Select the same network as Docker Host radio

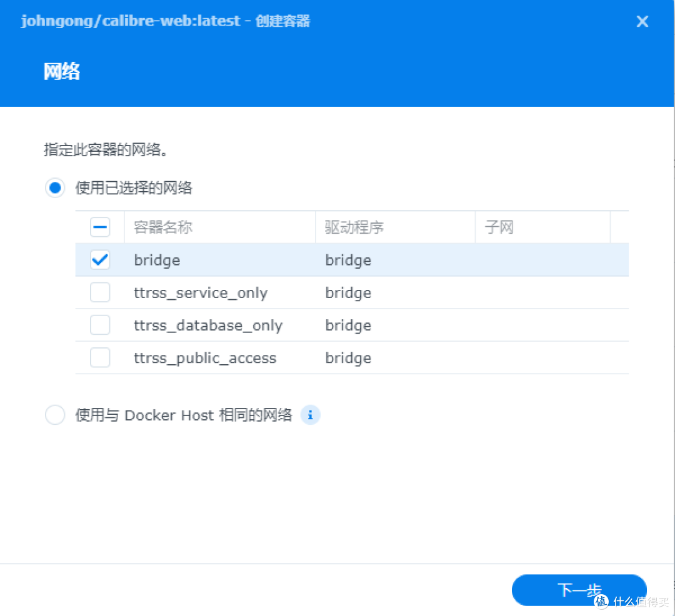click(x=55, y=415)
